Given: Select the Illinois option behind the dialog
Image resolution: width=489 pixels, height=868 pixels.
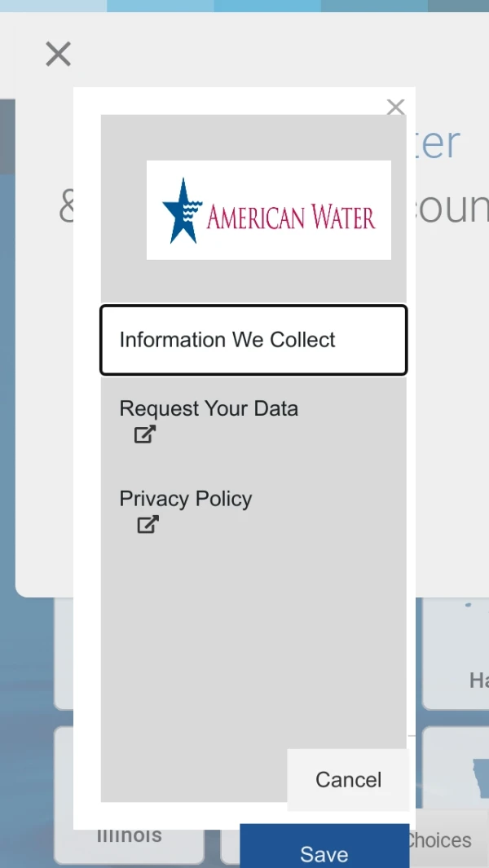Looking at the screenshot, I should (129, 834).
